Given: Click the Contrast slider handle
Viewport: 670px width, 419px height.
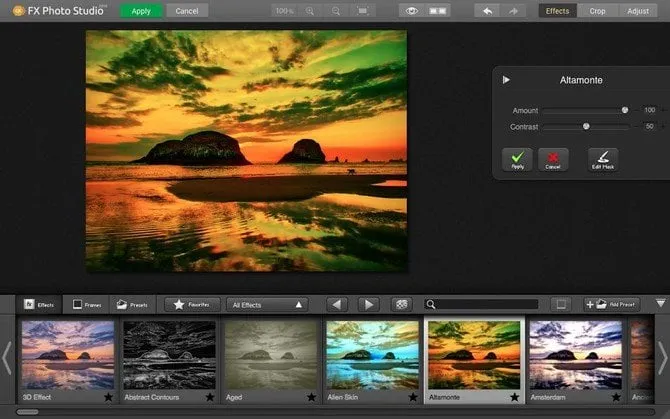Looking at the screenshot, I should (x=586, y=126).
